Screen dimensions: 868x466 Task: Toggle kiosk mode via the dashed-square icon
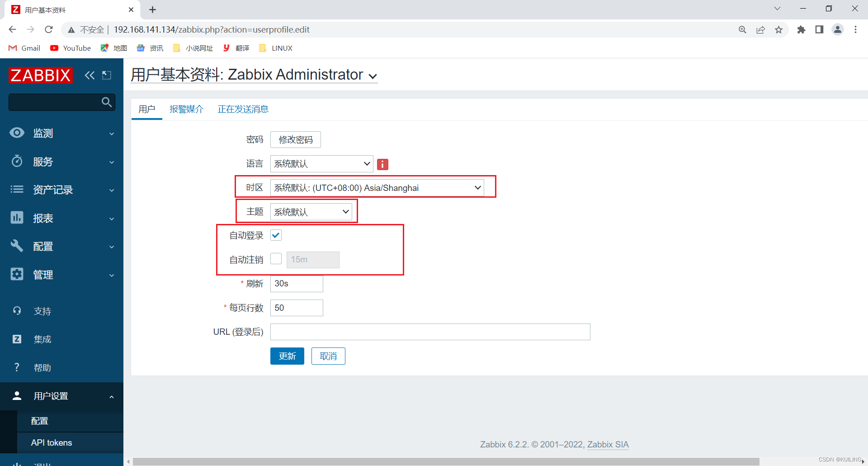click(107, 75)
